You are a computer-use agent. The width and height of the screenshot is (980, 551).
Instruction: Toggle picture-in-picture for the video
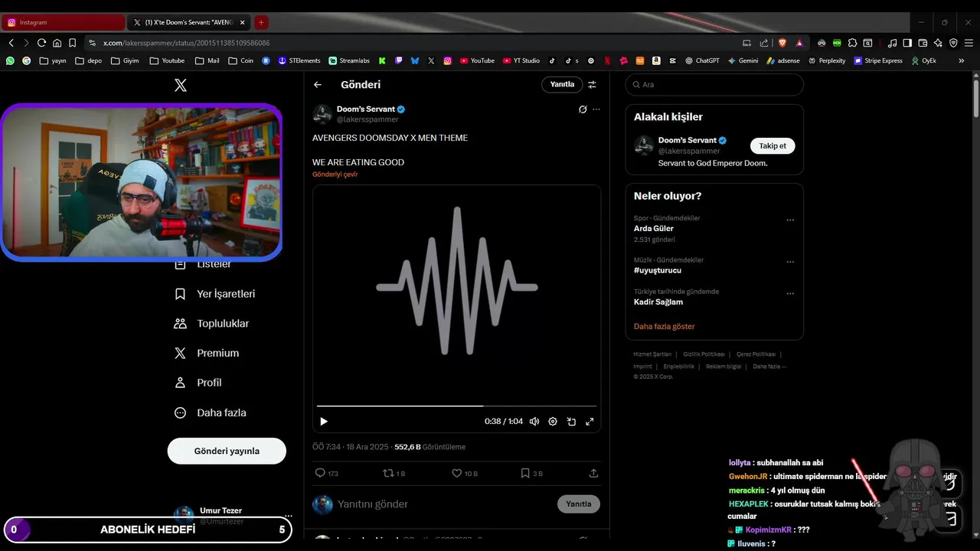pyautogui.click(x=571, y=422)
